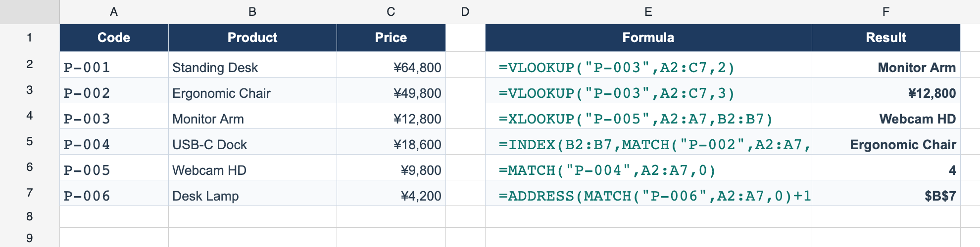Select Monitor Arm in Result column
The width and height of the screenshot is (980, 247).
click(x=886, y=65)
